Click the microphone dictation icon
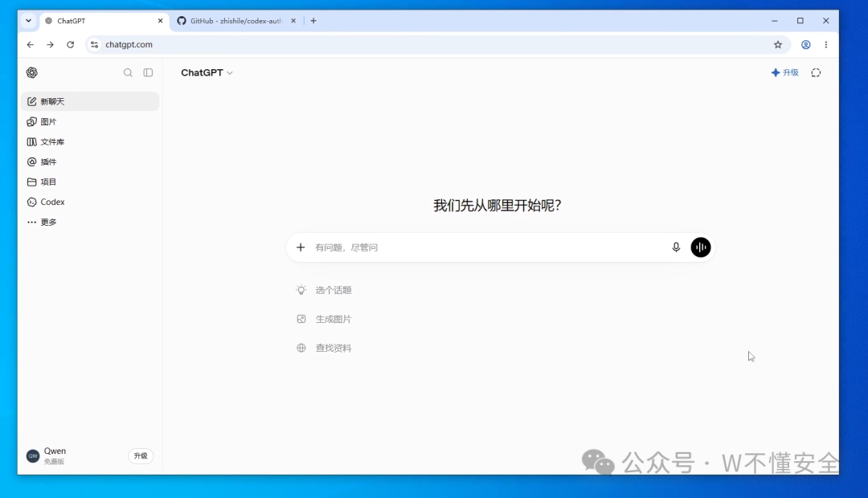The height and width of the screenshot is (498, 868). coord(676,247)
